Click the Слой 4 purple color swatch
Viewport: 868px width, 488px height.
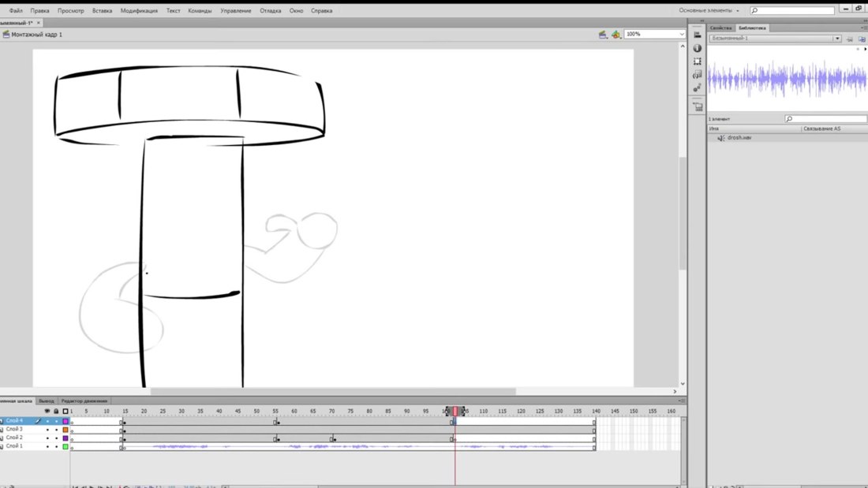65,421
